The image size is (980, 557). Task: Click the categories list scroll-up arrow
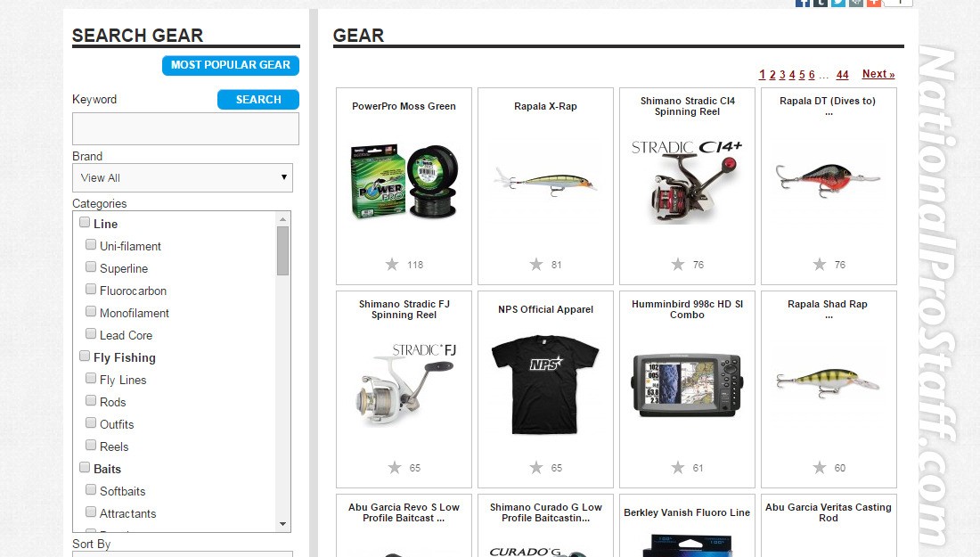[282, 219]
